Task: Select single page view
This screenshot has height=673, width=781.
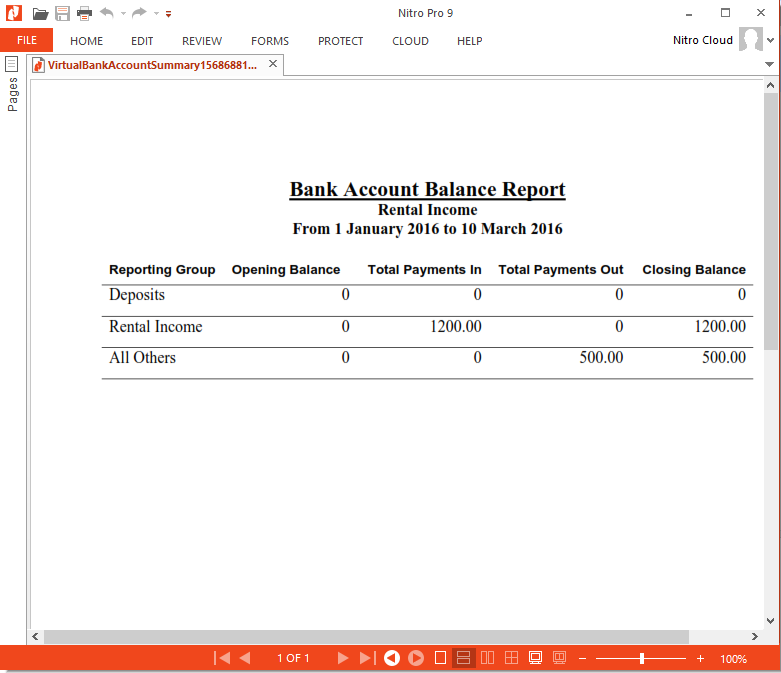Action: [x=440, y=658]
